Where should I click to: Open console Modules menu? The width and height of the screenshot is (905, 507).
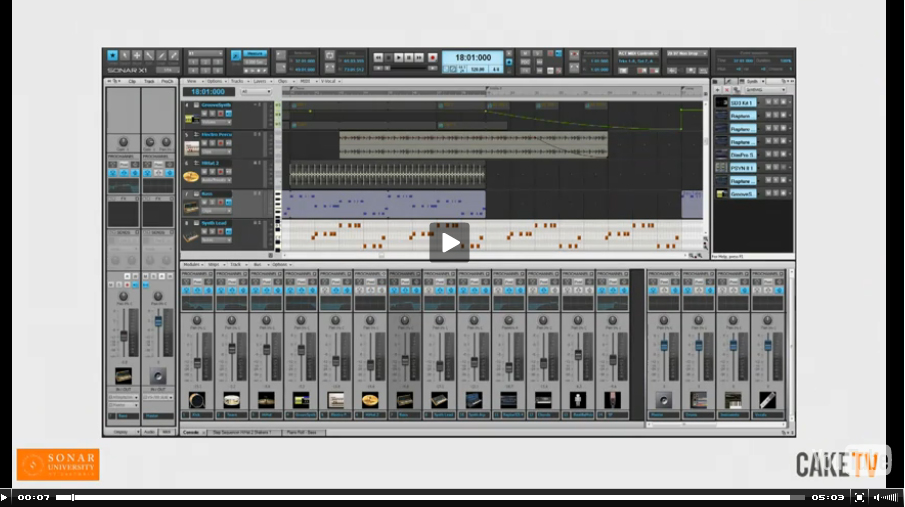pos(193,264)
